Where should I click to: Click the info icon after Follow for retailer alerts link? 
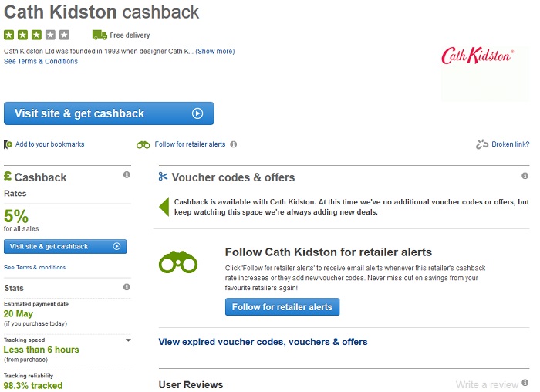pos(234,144)
